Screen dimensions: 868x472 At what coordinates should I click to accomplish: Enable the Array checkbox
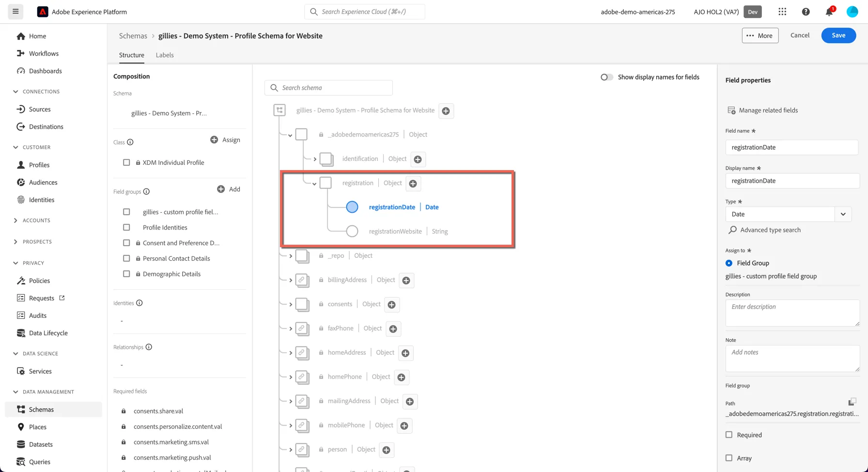tap(729, 458)
